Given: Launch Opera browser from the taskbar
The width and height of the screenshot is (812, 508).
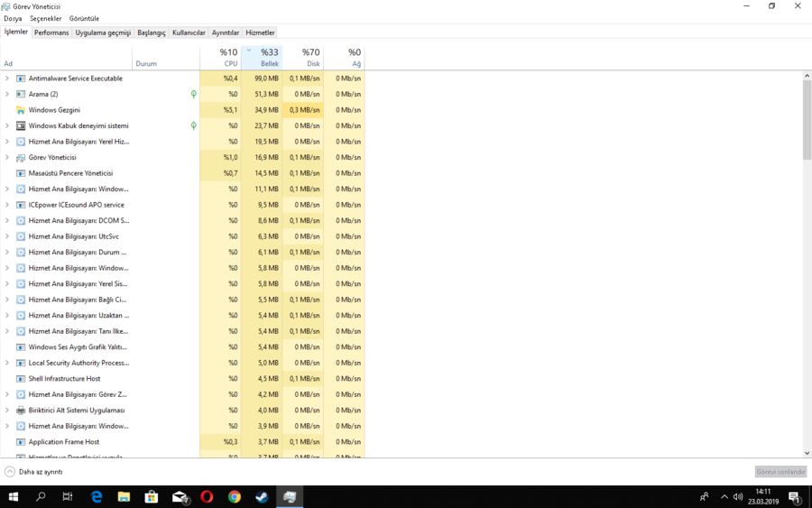Looking at the screenshot, I should 207,497.
